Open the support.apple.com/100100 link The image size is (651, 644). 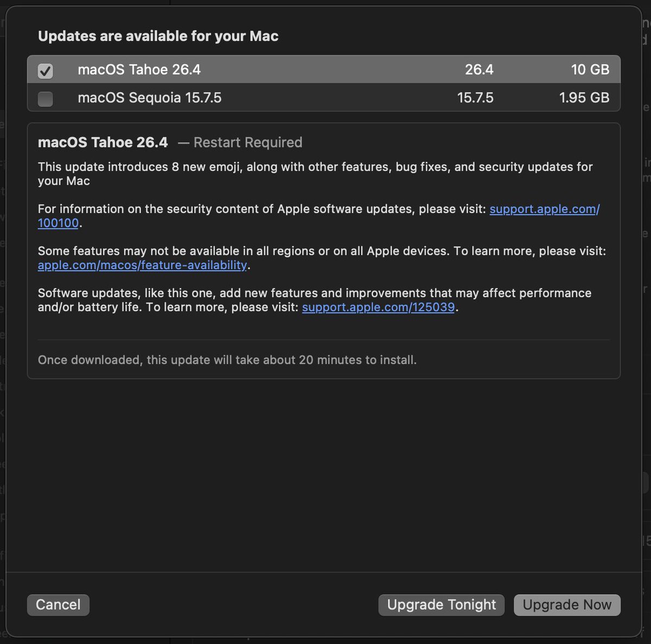(x=544, y=209)
